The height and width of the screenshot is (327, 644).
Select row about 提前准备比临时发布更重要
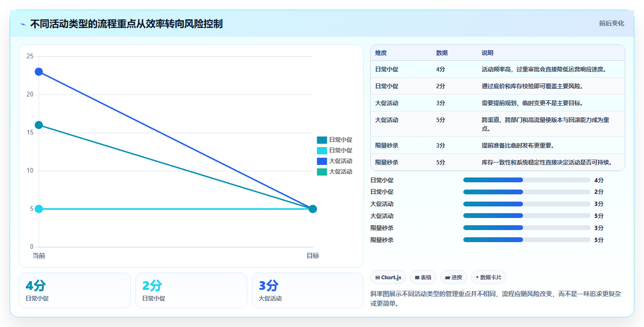(497, 145)
